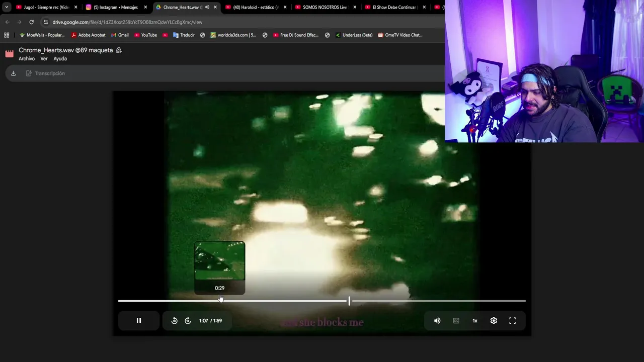Skip forward ten seconds in the video
Viewport: 644px width, 362px height.
(x=188, y=321)
